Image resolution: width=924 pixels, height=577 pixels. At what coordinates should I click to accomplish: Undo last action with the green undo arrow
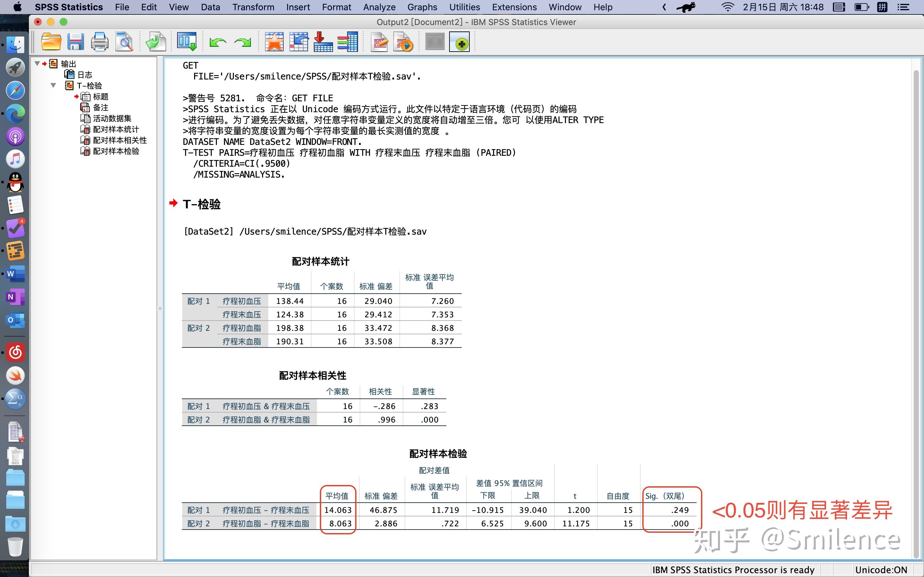click(x=218, y=42)
